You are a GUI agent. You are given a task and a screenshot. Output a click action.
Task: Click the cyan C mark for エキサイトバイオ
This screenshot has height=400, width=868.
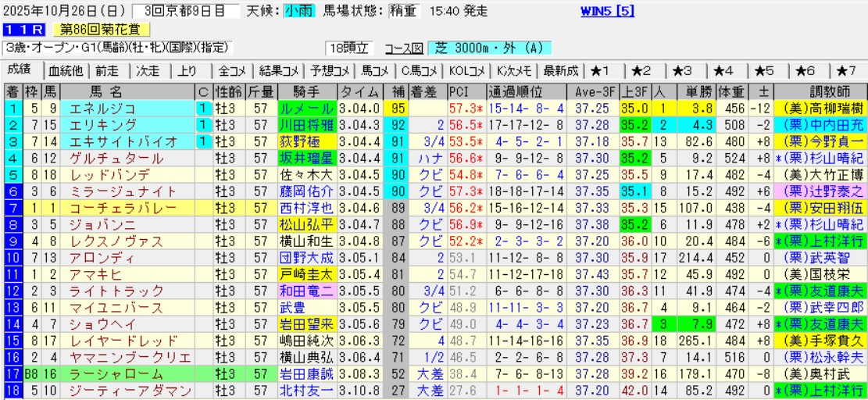click(202, 141)
